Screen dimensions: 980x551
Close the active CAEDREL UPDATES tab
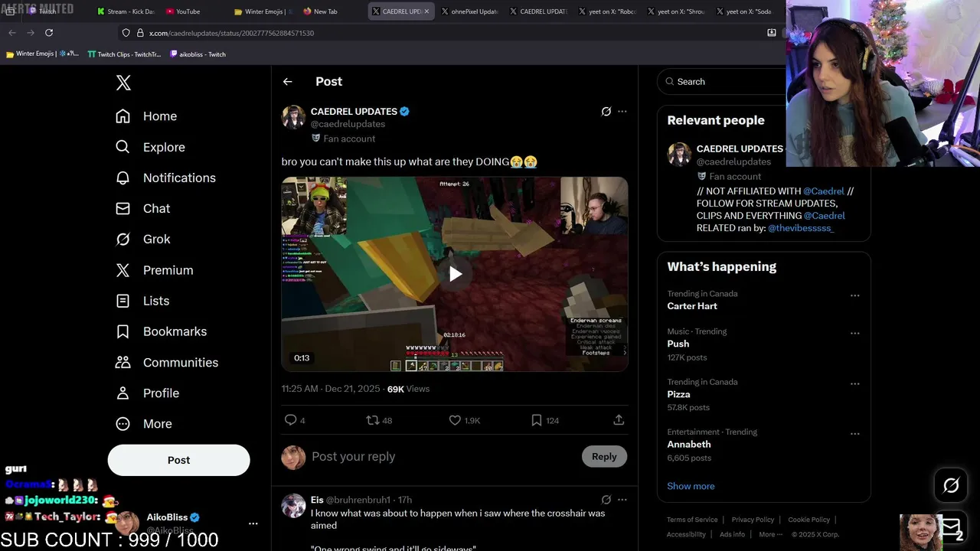(426, 11)
